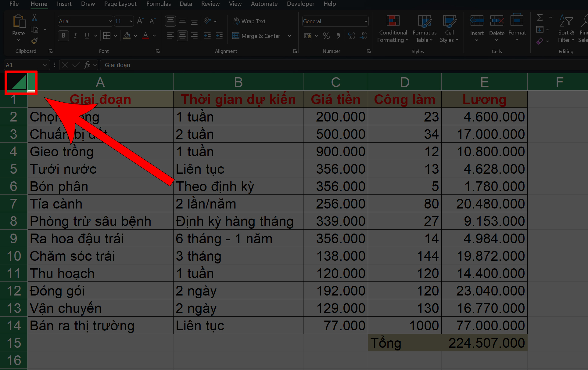Toggle Center horizontal alignment
The height and width of the screenshot is (370, 588).
click(x=182, y=36)
